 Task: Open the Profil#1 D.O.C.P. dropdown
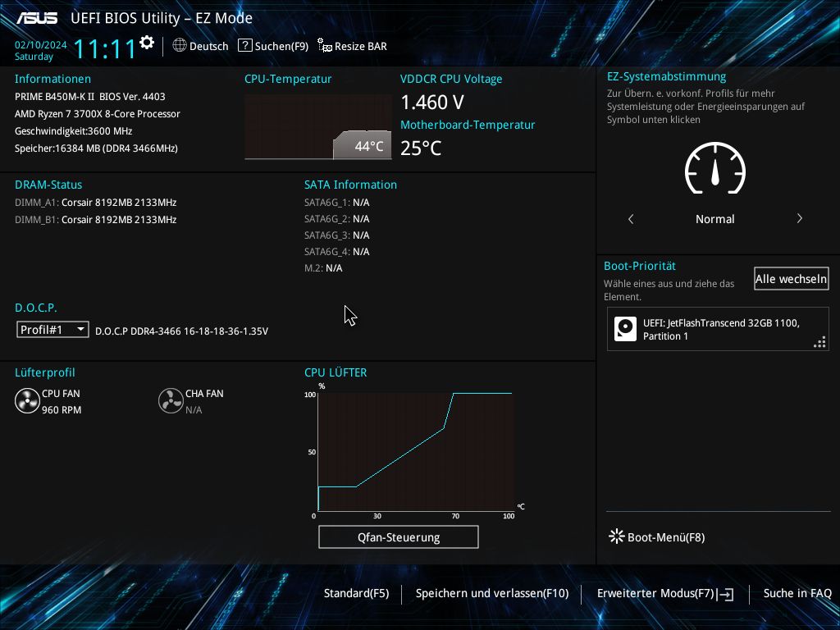click(x=52, y=330)
